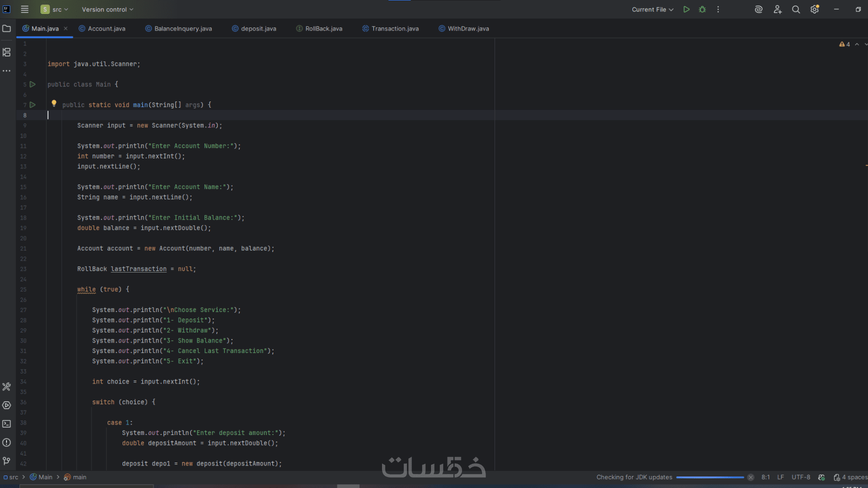
Task: Debug the current file
Action: pyautogui.click(x=702, y=9)
